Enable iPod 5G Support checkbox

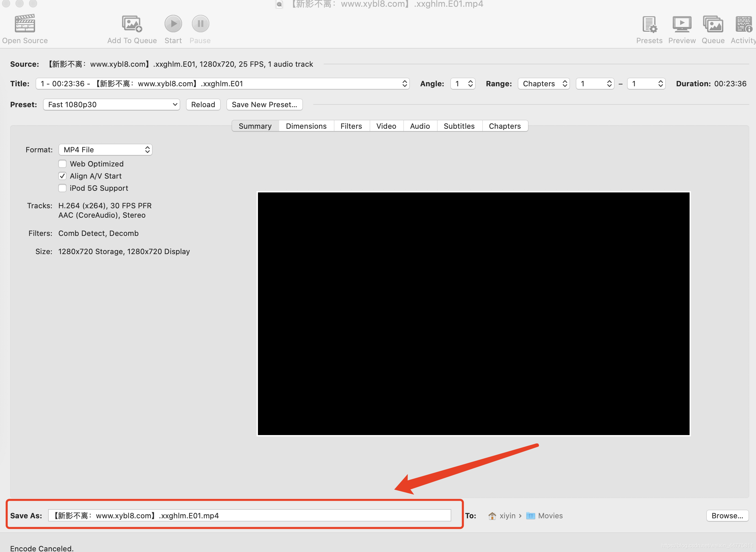[x=62, y=188]
